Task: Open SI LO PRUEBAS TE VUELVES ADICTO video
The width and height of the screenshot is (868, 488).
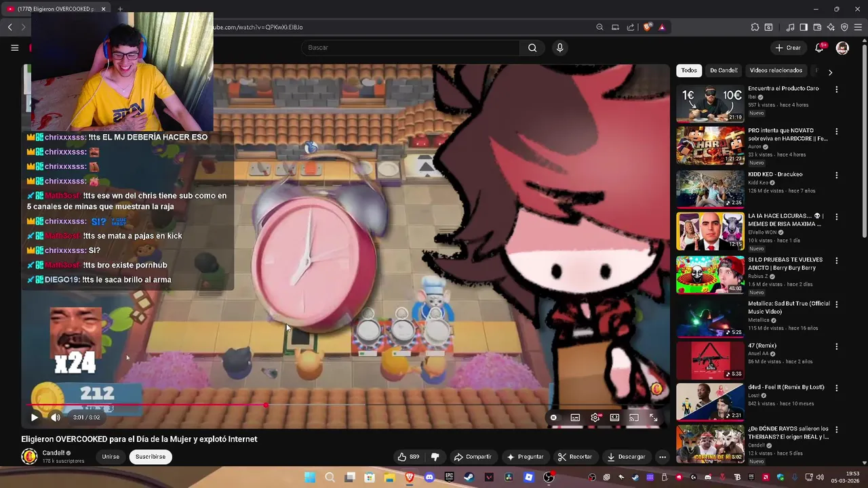Action: pos(710,274)
